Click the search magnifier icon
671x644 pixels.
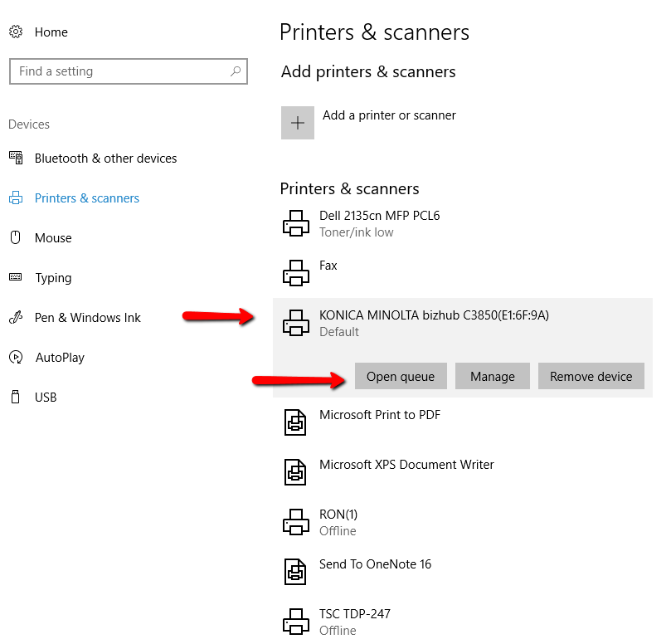pyautogui.click(x=235, y=71)
